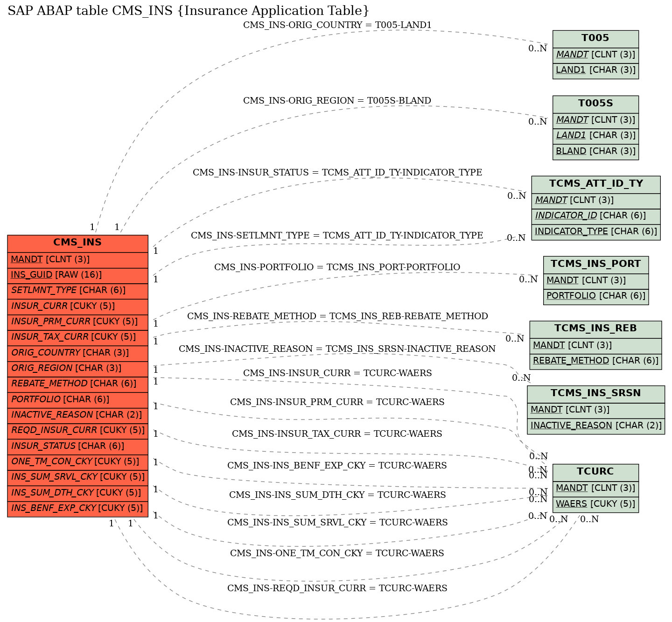Click the REBATE_METHOD relation label
Viewport: 672px width, 622px height.
(x=338, y=316)
